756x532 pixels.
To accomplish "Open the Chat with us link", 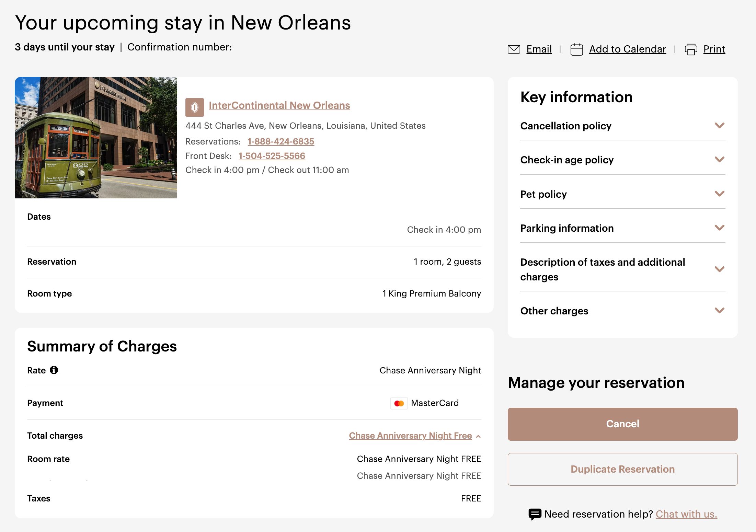I will pos(686,514).
